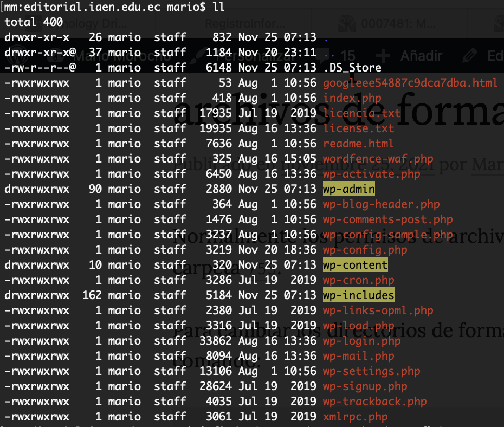Click the wp-links-opml.php file name
Image resolution: width=504 pixels, height=427 pixels.
pos(378,310)
